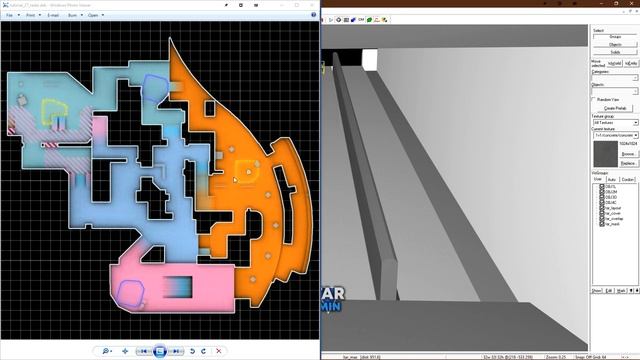This screenshot has width=640, height=360.
Task: Click Edit under the VisGroups list
Action: click(609, 290)
